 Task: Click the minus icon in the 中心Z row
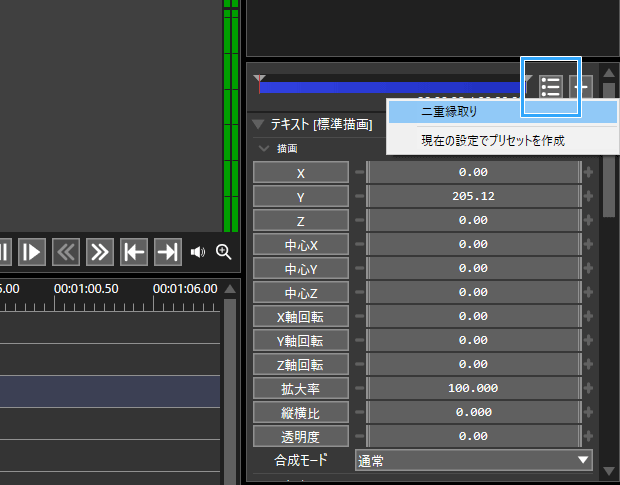359,292
